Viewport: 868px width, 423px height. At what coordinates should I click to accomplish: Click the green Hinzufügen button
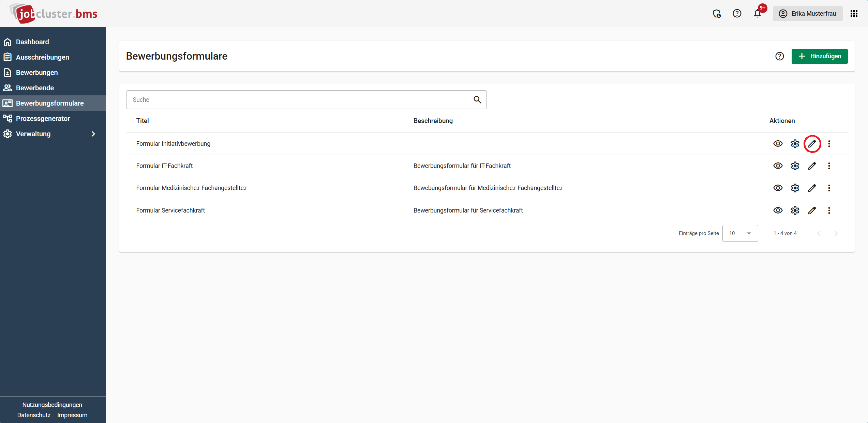point(819,56)
